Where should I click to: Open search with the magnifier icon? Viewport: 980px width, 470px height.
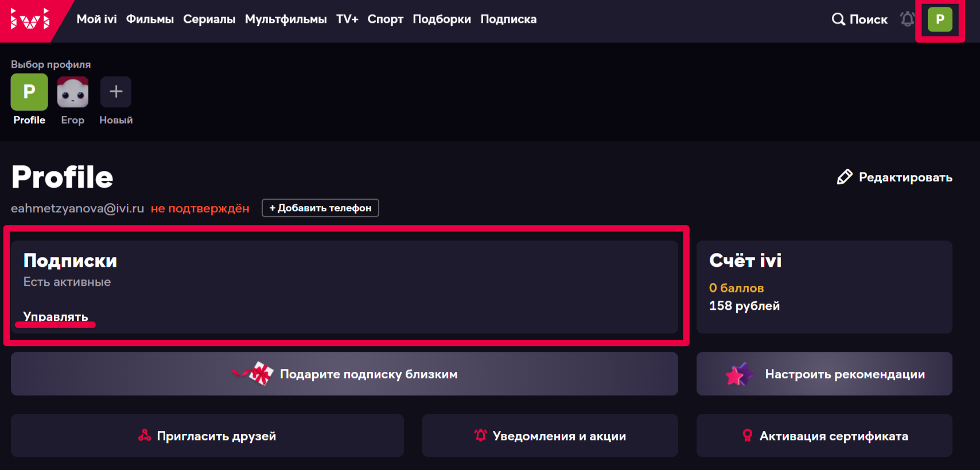838,20
